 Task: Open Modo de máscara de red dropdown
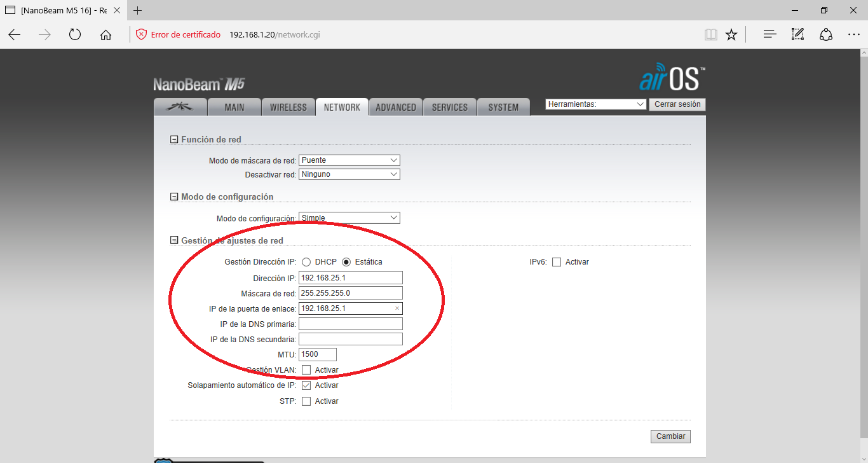click(349, 160)
